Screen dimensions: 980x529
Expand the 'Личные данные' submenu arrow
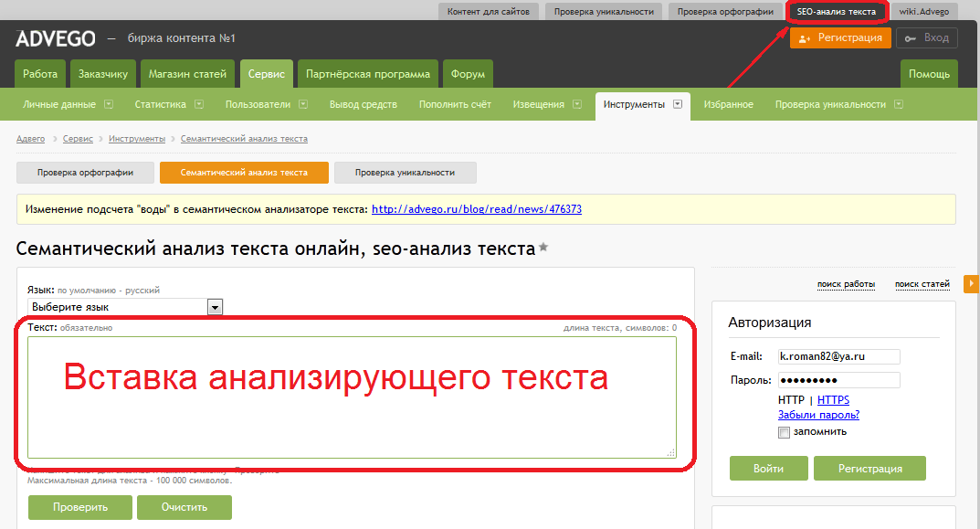tap(109, 104)
